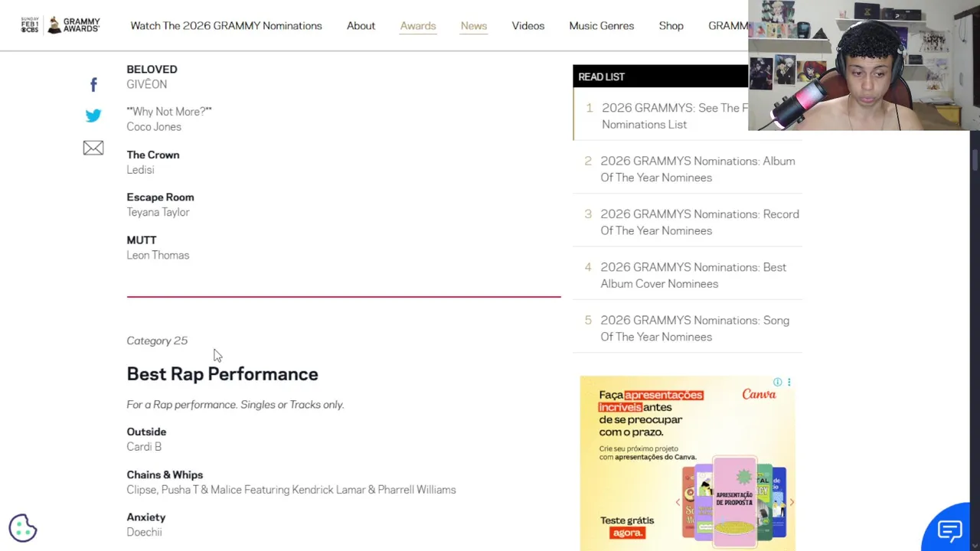Open the live chat bubble icon
Screen dimensions: 980x551
point(949,530)
